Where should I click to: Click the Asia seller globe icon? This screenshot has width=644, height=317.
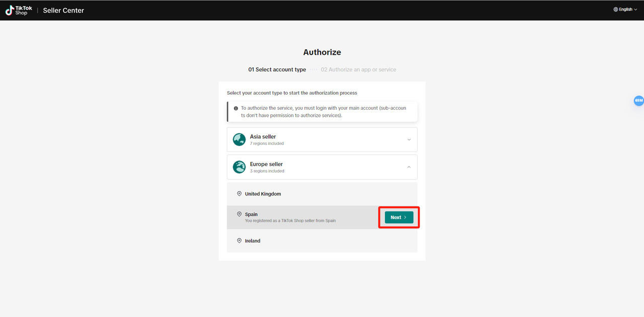point(239,139)
